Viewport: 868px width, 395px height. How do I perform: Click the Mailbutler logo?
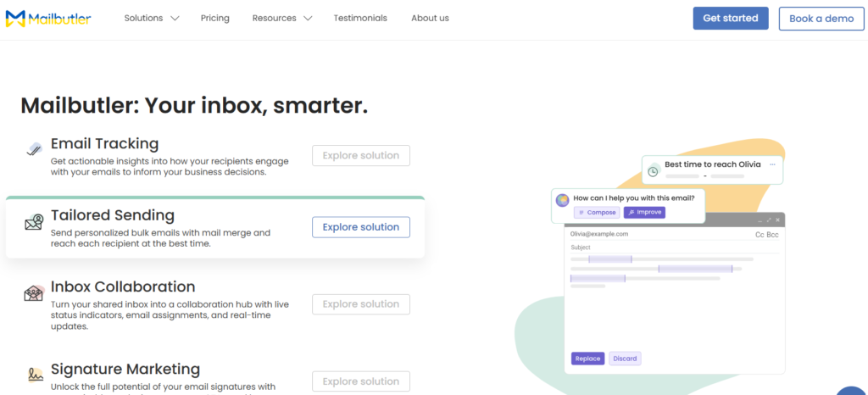click(48, 19)
